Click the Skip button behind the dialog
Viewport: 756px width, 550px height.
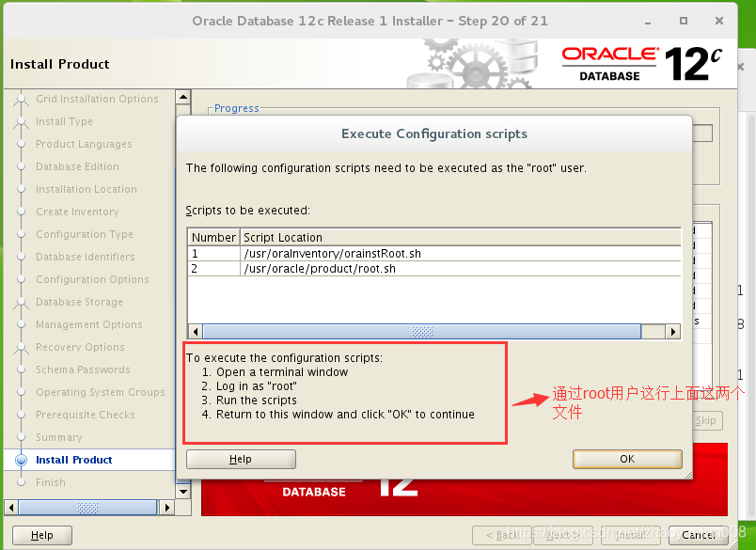706,420
